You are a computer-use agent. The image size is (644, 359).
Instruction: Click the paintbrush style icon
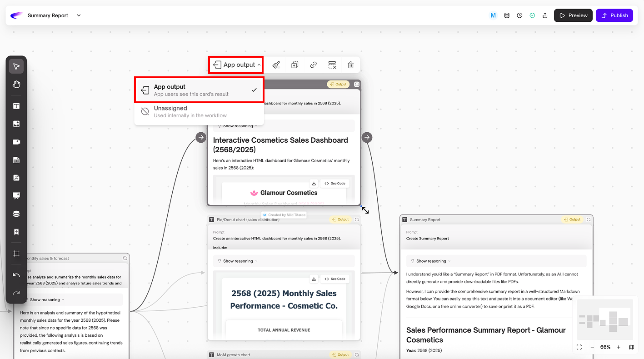coord(276,65)
